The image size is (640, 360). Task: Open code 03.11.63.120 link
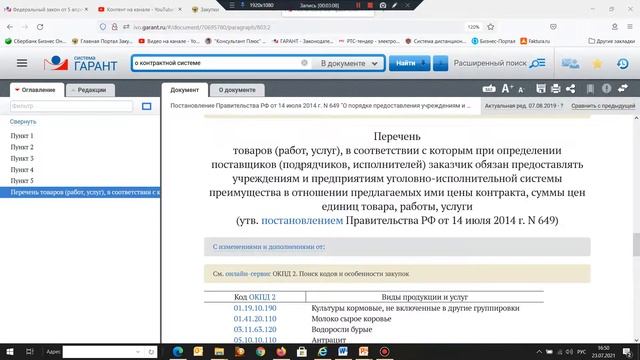[255, 329]
